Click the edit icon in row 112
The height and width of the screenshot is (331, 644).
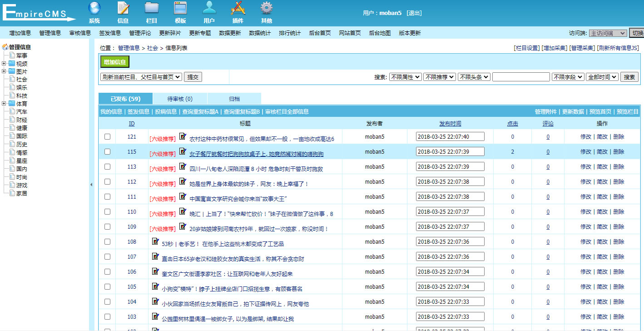[183, 181]
